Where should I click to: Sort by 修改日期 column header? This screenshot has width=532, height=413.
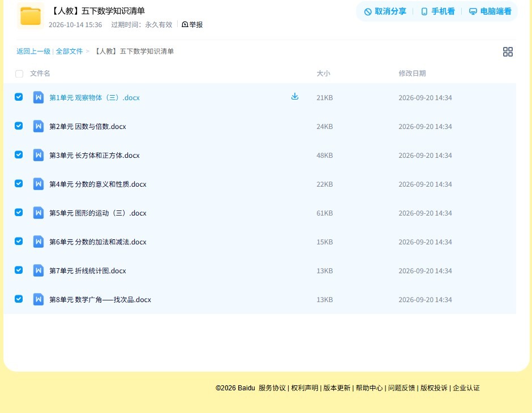pyautogui.click(x=412, y=73)
